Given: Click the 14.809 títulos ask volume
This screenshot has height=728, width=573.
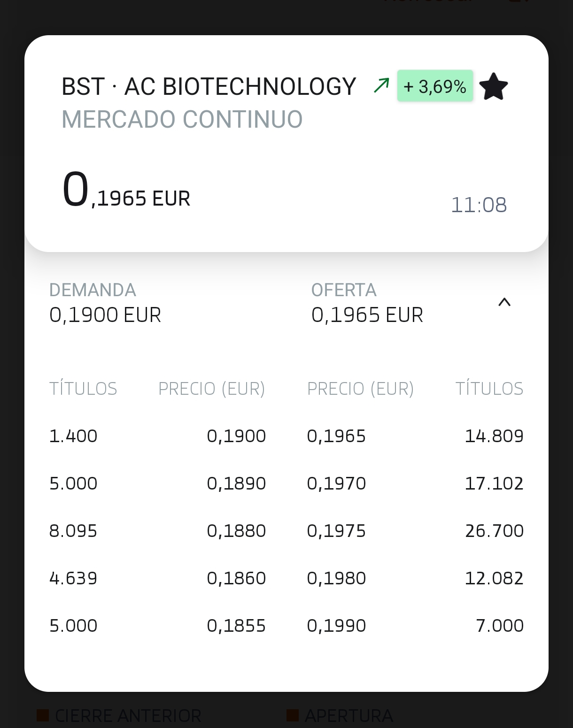Looking at the screenshot, I should [x=494, y=436].
